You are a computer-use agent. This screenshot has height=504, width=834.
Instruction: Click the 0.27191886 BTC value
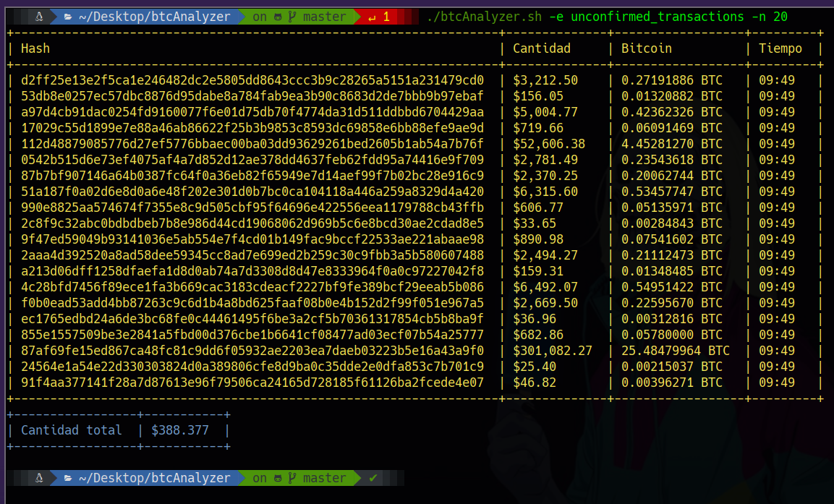(672, 80)
